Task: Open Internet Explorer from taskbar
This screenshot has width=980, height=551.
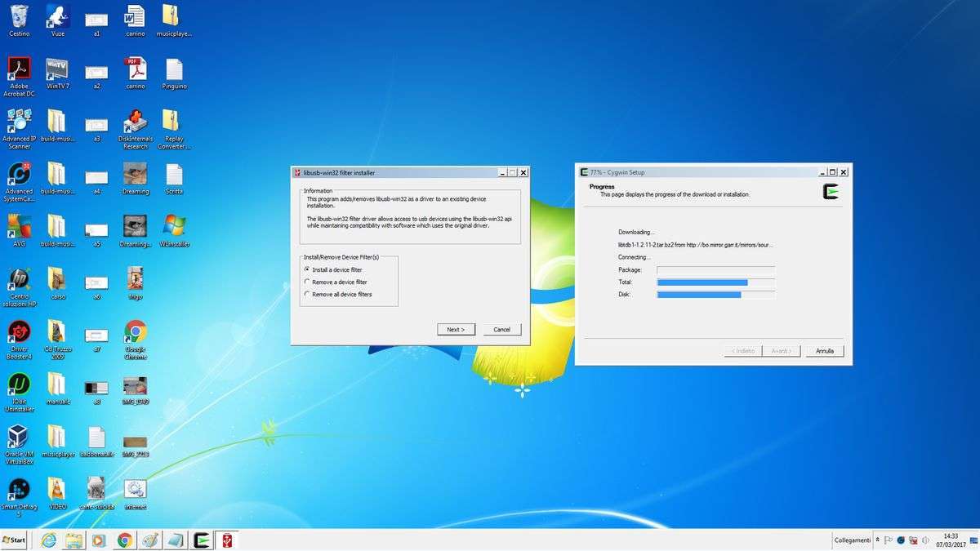Action: pos(49,540)
